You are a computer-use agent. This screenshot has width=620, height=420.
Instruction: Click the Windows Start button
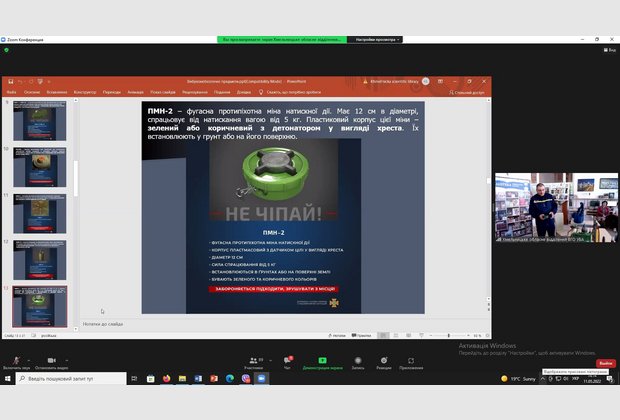click(x=7, y=379)
